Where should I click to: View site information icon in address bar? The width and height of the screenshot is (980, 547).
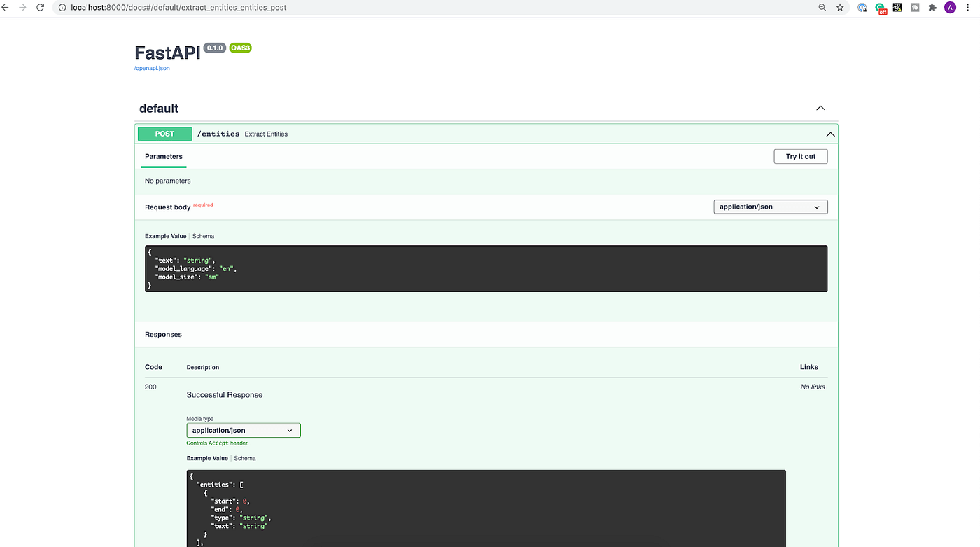(62, 7)
